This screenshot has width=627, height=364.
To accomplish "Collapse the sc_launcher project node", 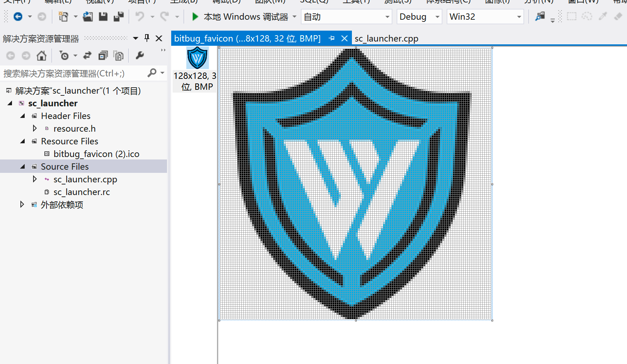I will [10, 103].
